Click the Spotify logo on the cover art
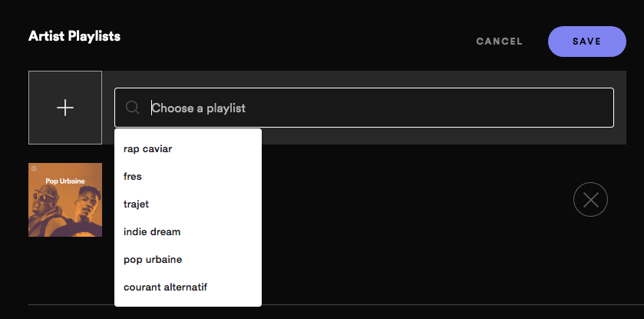Screen dimensions: 644x319 [34, 168]
